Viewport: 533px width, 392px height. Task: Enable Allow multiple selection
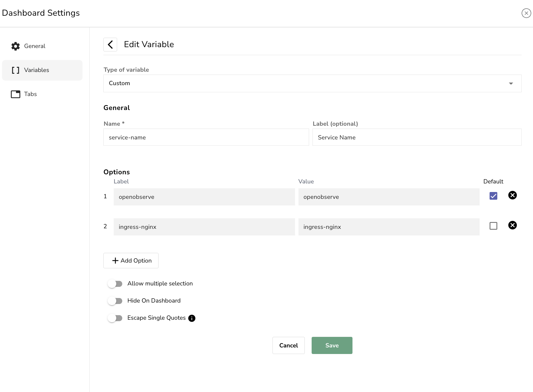point(115,283)
